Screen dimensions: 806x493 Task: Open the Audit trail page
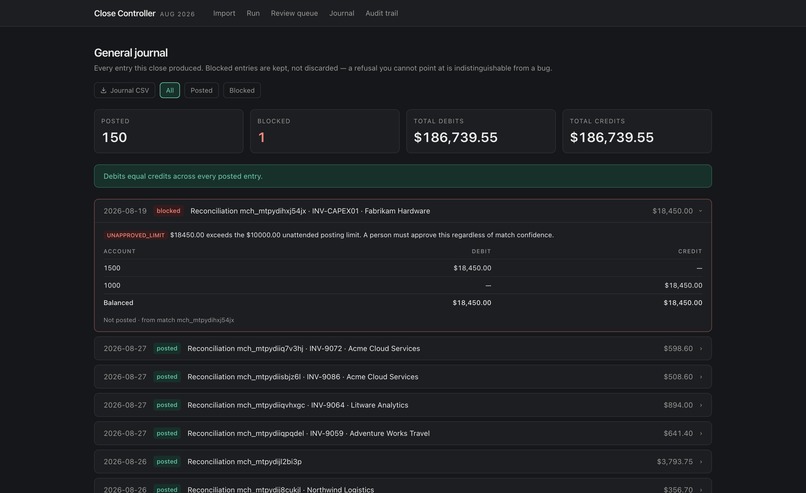click(381, 13)
